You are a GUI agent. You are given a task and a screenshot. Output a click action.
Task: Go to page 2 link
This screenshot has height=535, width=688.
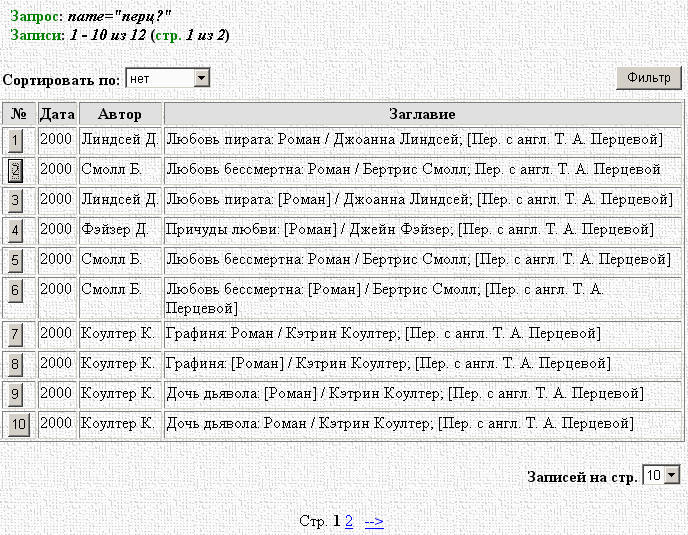point(349,521)
